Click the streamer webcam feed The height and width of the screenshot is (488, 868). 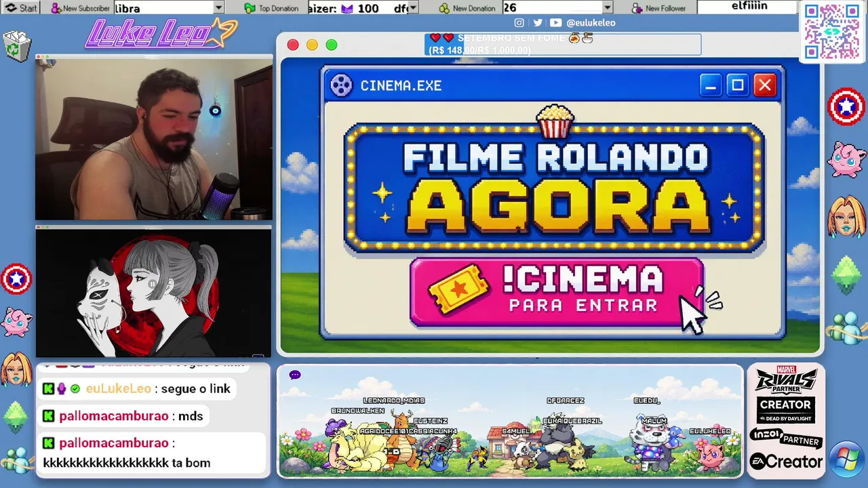pos(154,139)
